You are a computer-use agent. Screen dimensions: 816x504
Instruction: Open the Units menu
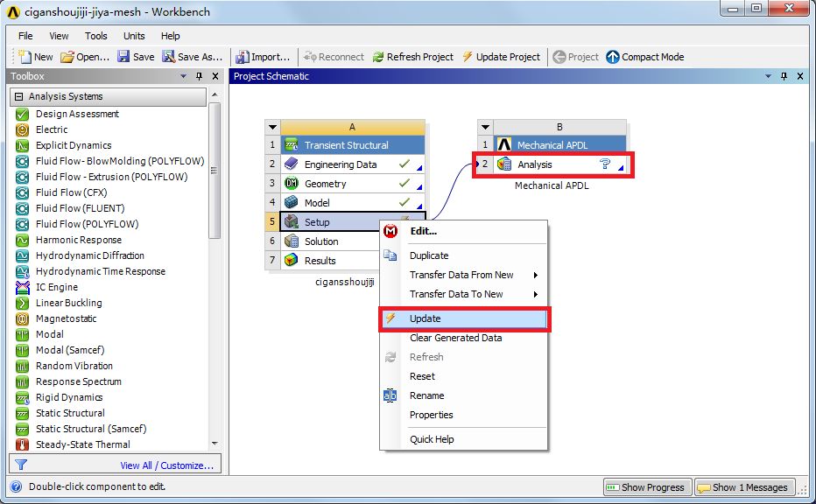[134, 36]
